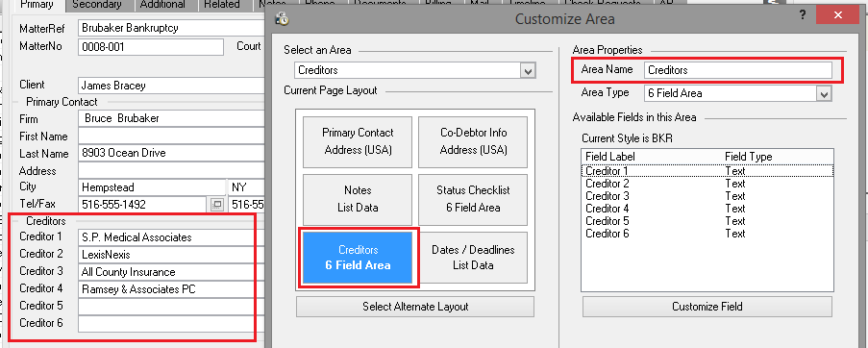Click the Area Name input field

point(738,70)
